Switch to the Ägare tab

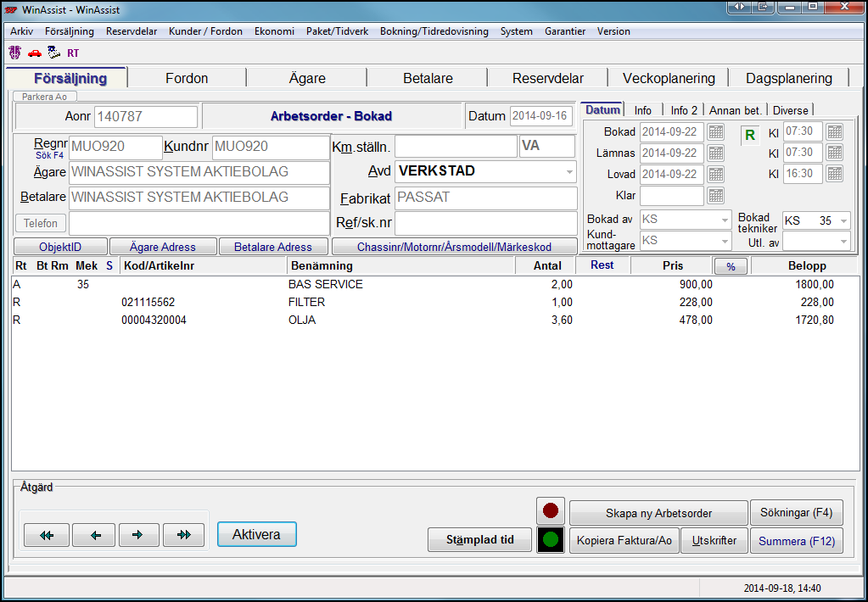coord(307,78)
